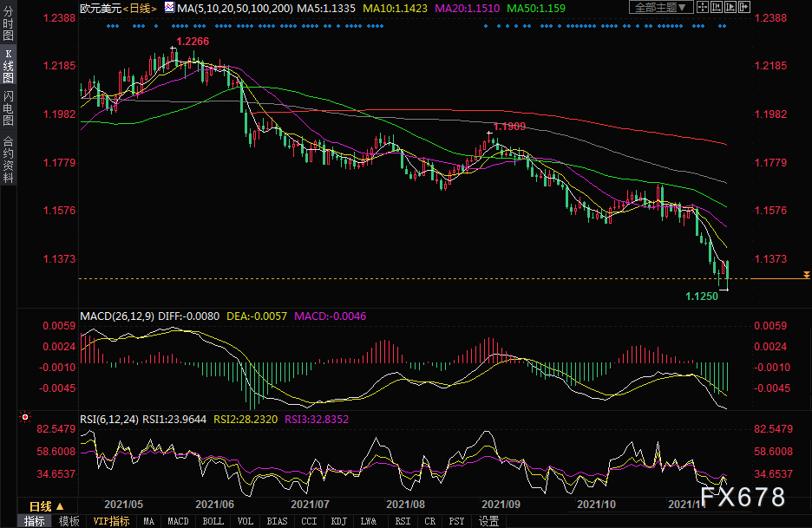The height and width of the screenshot is (528, 812).
Task: Open the 全部主题 theme dropdown
Action: tap(662, 8)
